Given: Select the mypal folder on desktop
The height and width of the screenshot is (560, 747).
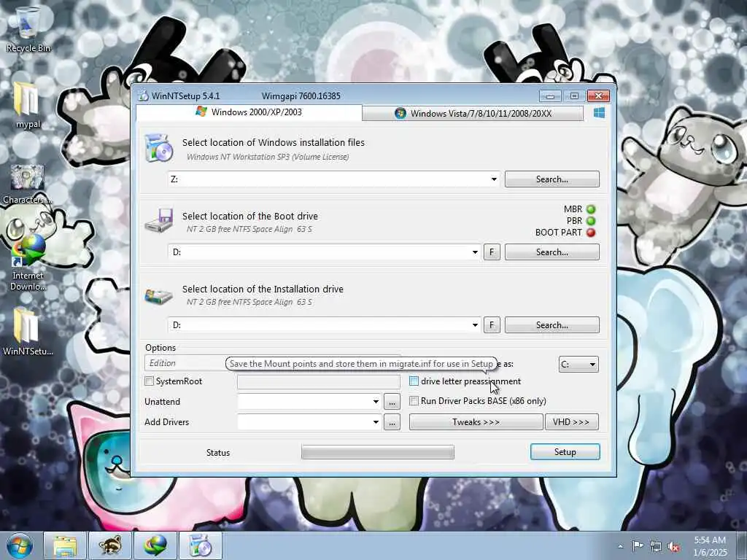Looking at the screenshot, I should (27, 105).
